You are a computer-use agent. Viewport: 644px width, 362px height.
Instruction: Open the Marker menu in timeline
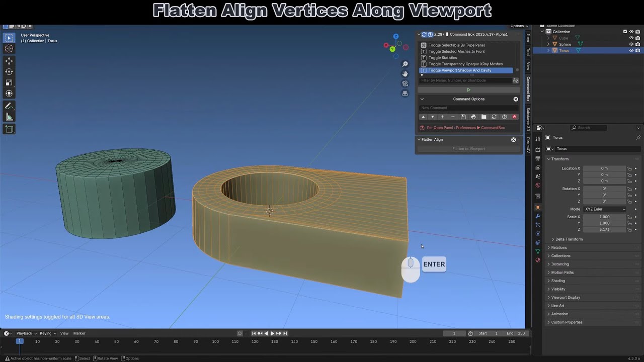pyautogui.click(x=79, y=333)
